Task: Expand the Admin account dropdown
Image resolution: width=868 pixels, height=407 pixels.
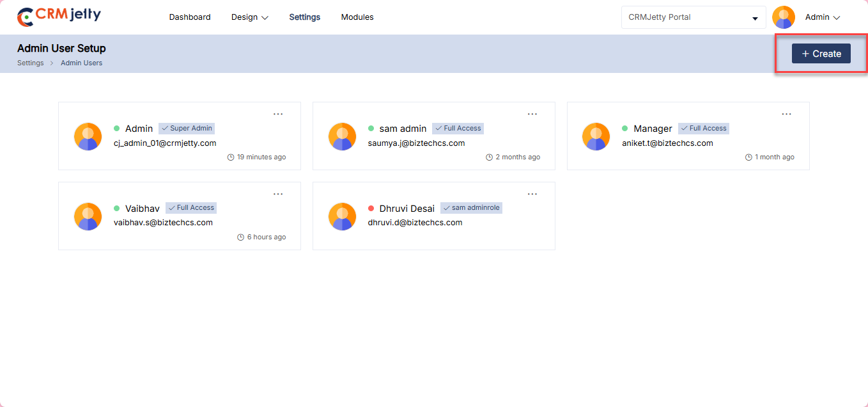Action: 822,17
